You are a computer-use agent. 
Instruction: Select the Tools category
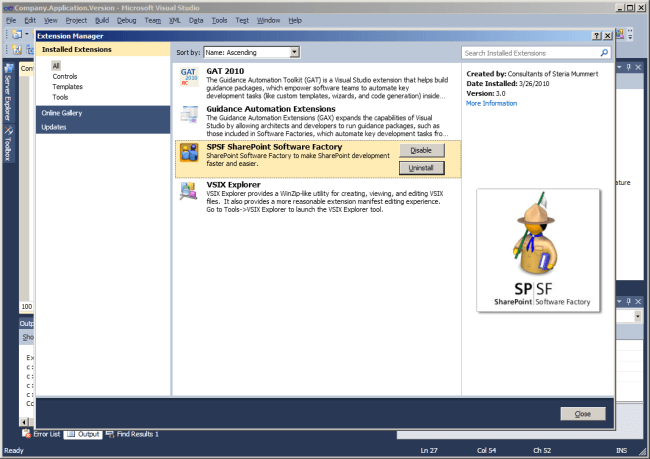click(60, 97)
